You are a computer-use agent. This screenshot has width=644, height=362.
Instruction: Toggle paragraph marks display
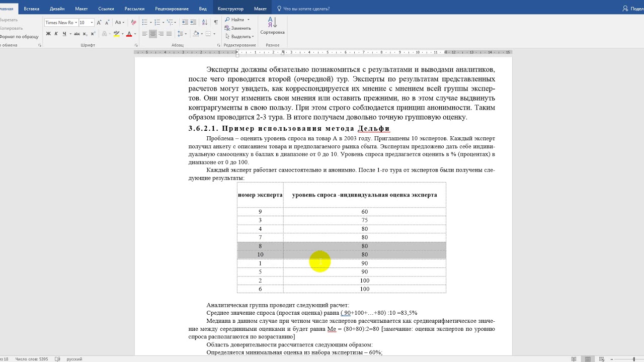coord(216,23)
